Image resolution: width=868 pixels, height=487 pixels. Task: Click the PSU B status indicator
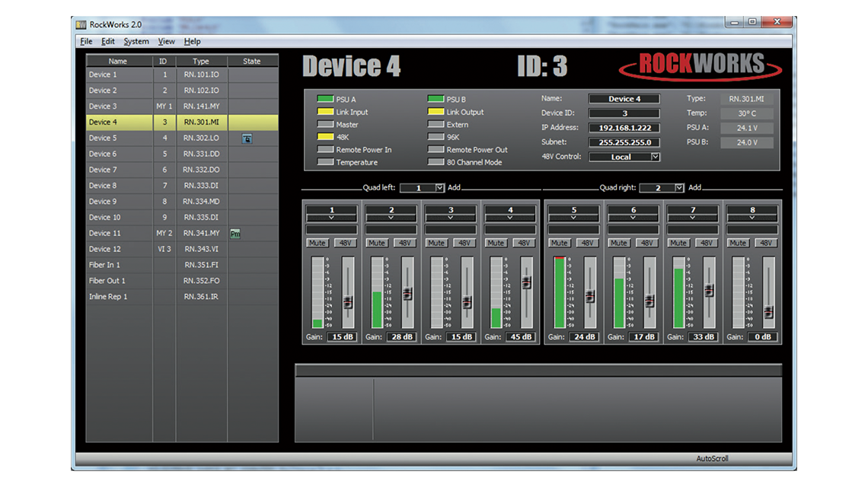coord(436,97)
